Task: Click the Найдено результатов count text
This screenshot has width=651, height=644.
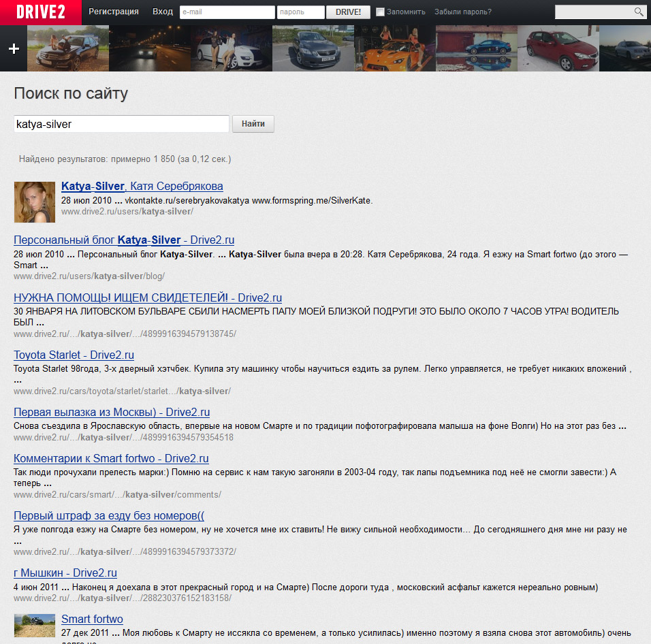Action: coord(125,159)
